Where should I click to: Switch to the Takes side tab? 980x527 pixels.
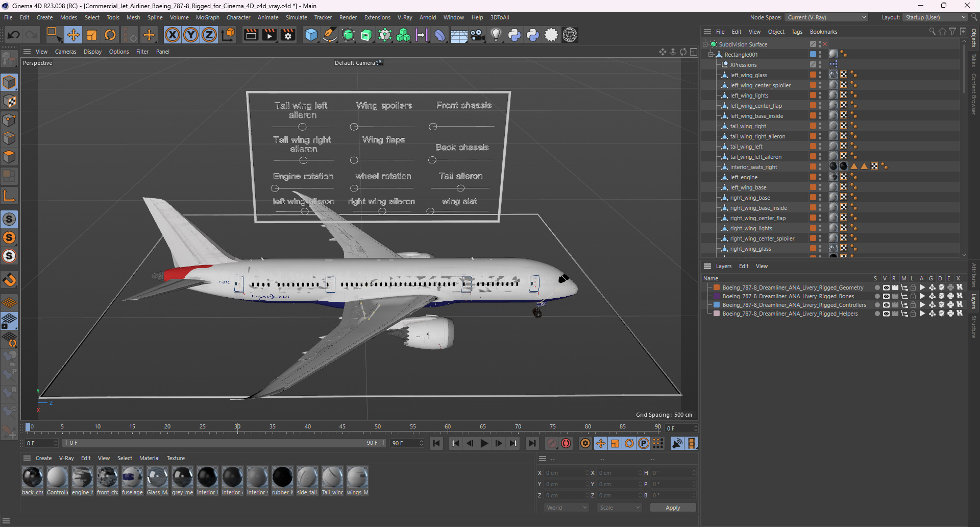click(974, 60)
